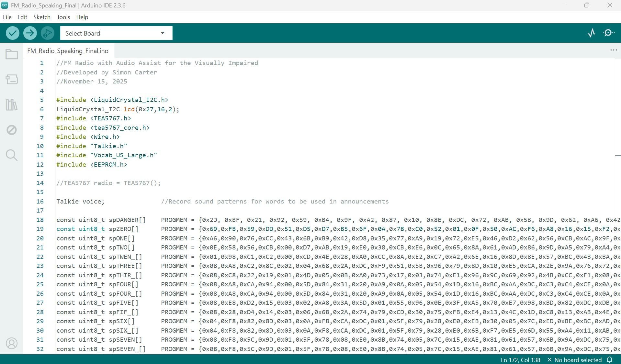The height and width of the screenshot is (364, 621).
Task: Open the notifications bell in status bar
Action: (x=610, y=360)
